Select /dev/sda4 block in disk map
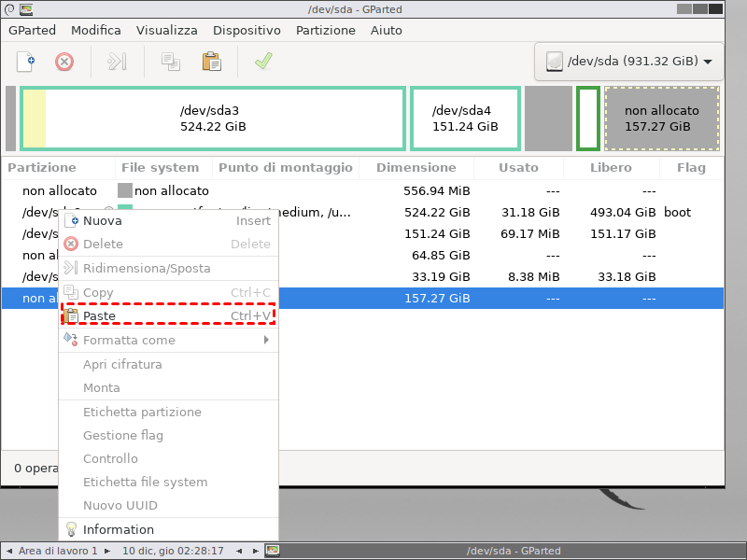The height and width of the screenshot is (560, 747). tap(465, 119)
